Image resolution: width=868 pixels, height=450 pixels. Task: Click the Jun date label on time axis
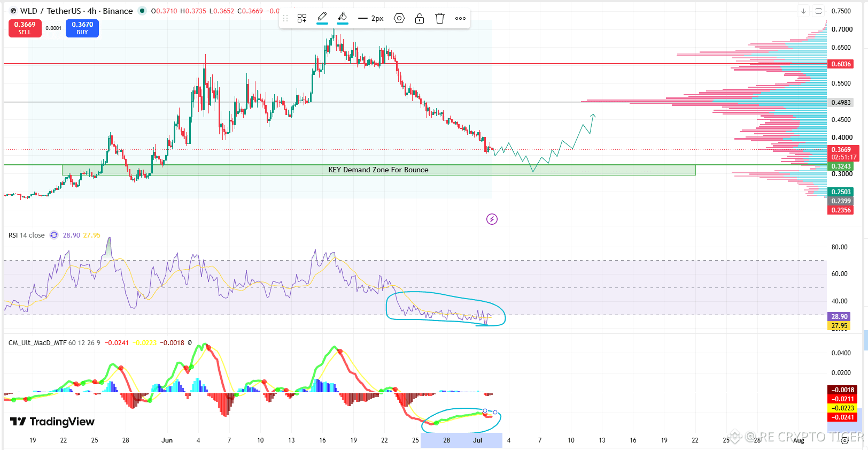(167, 440)
